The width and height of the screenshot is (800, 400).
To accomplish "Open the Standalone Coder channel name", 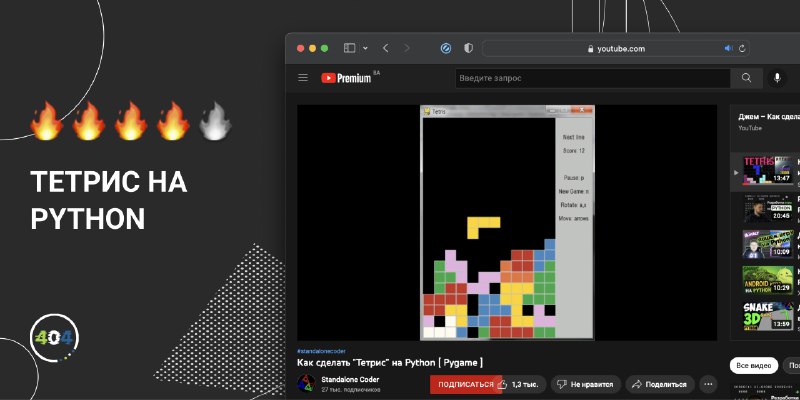I will point(350,380).
